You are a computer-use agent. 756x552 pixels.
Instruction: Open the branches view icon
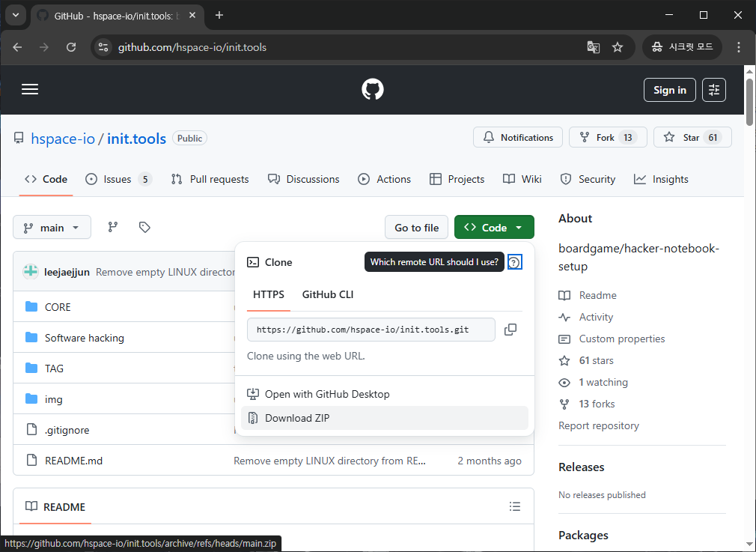(x=113, y=228)
